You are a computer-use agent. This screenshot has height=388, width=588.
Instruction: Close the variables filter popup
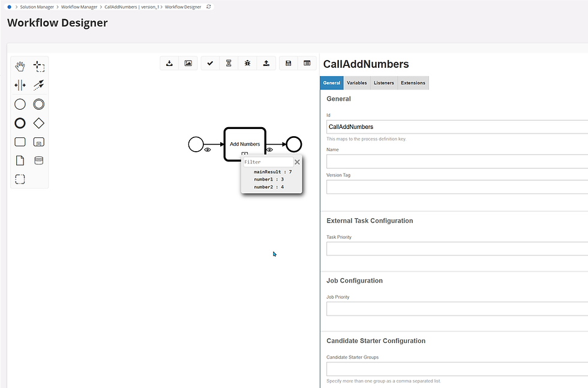click(x=297, y=162)
